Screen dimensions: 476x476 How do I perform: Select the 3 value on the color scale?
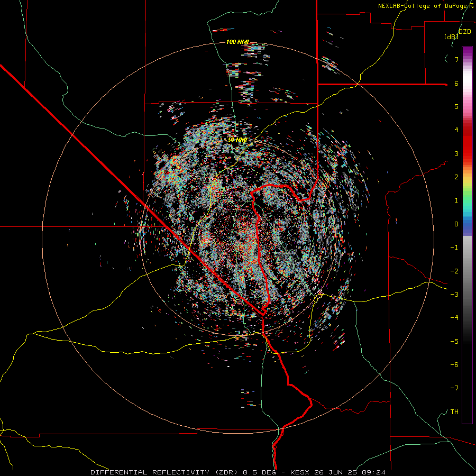click(456, 153)
